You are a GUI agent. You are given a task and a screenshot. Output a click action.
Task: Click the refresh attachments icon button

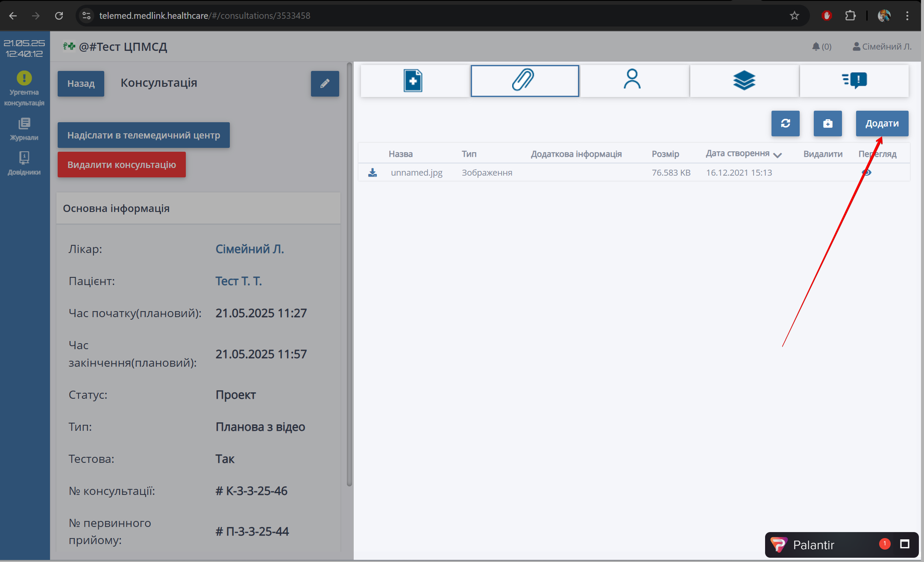click(x=785, y=124)
